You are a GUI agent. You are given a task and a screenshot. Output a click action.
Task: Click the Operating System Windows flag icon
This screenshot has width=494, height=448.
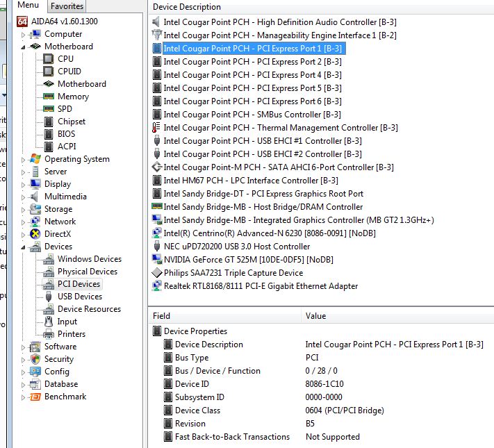(x=35, y=159)
